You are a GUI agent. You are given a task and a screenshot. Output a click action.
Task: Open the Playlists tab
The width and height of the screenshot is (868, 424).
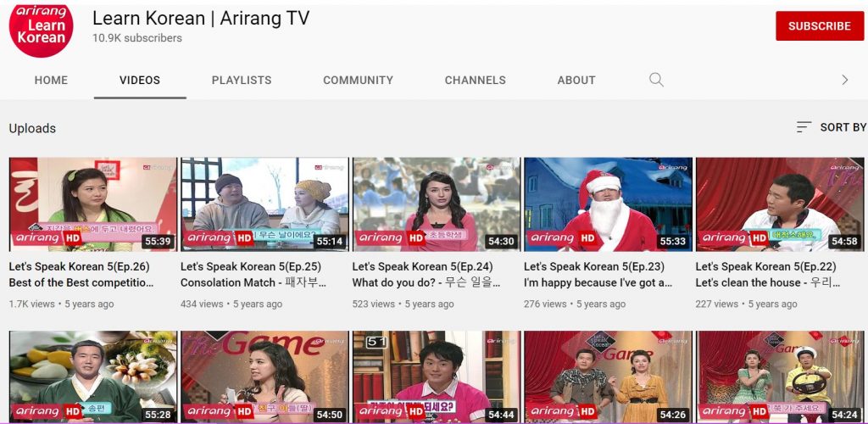[242, 81]
